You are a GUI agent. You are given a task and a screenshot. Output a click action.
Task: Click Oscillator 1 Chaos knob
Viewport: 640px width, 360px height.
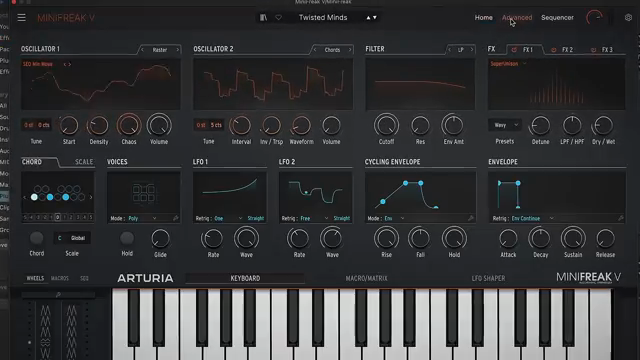(x=129, y=125)
